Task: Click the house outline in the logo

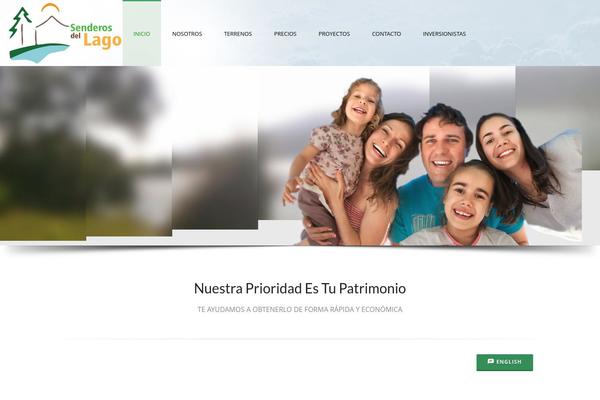Action: coord(51,30)
